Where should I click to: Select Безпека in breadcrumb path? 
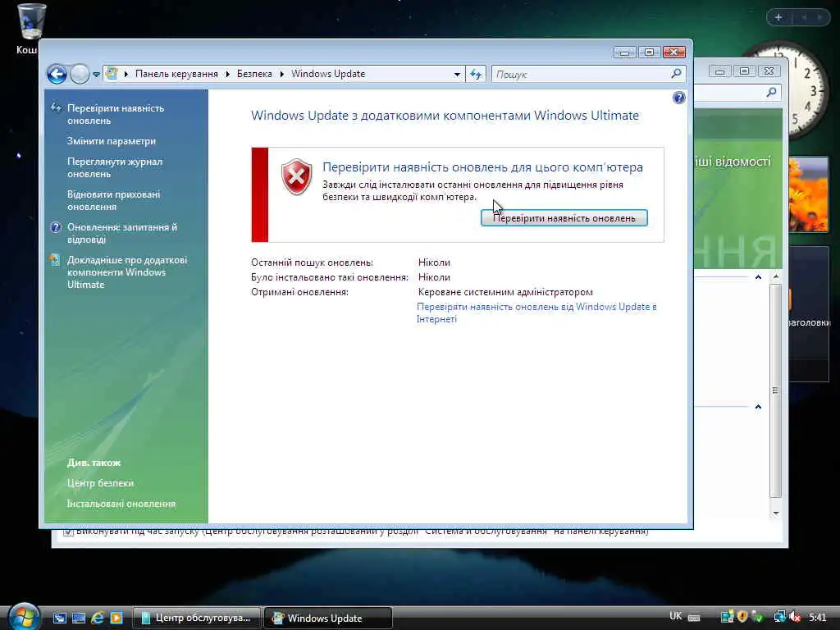254,74
